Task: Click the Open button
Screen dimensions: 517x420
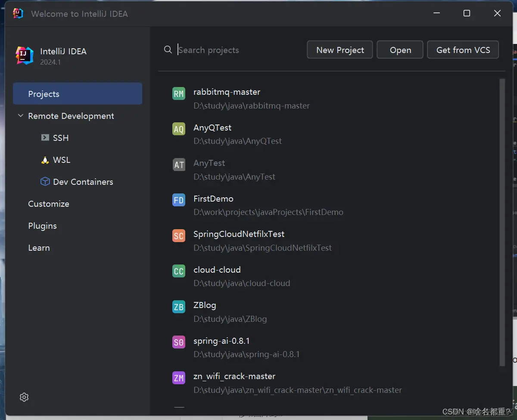Action: (400, 50)
